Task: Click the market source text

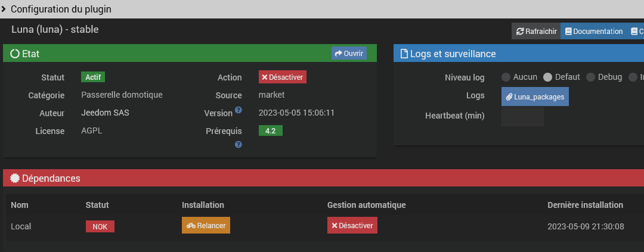Action: (x=271, y=95)
